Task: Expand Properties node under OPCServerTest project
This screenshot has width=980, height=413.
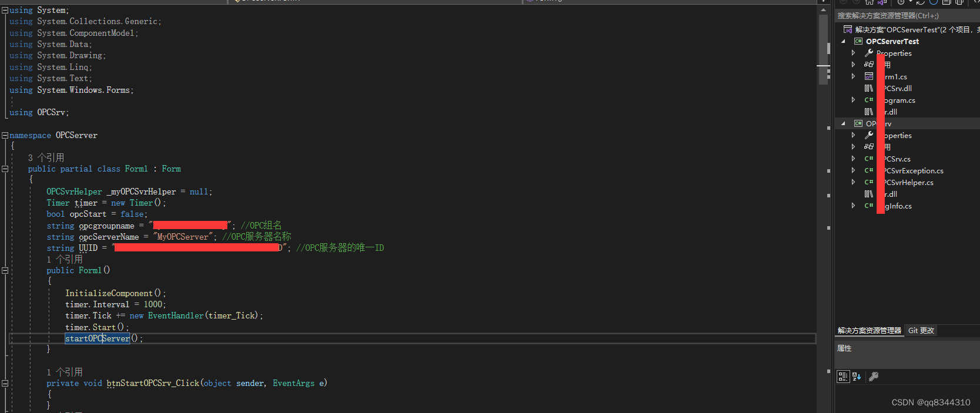Action: (854, 53)
